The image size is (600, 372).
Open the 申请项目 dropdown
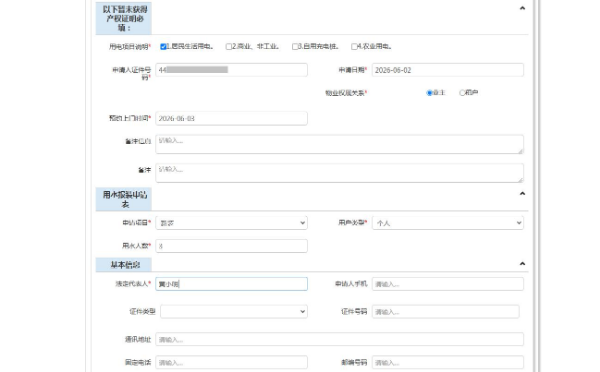232,223
